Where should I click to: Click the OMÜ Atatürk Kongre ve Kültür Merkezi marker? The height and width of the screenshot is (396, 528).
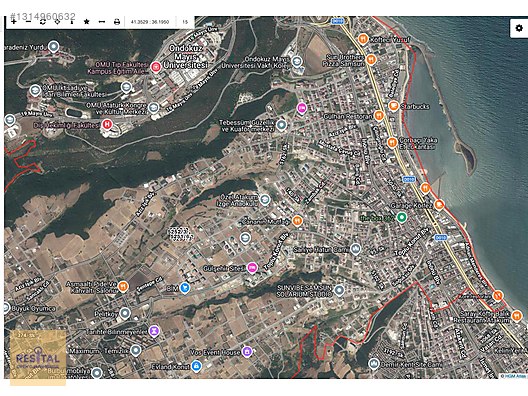click(154, 108)
